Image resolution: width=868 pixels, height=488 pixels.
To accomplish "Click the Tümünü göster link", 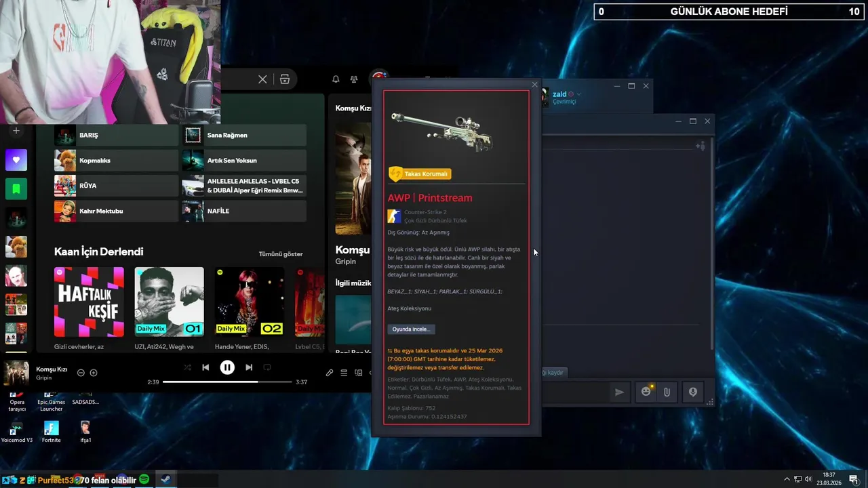I will [281, 254].
